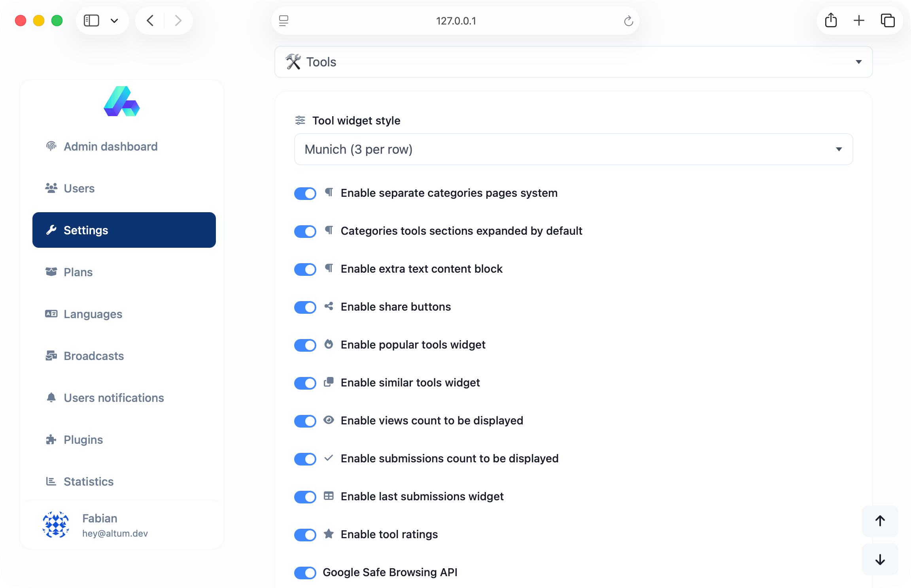Disable Enable extra text content block
911x588 pixels.
[305, 269]
